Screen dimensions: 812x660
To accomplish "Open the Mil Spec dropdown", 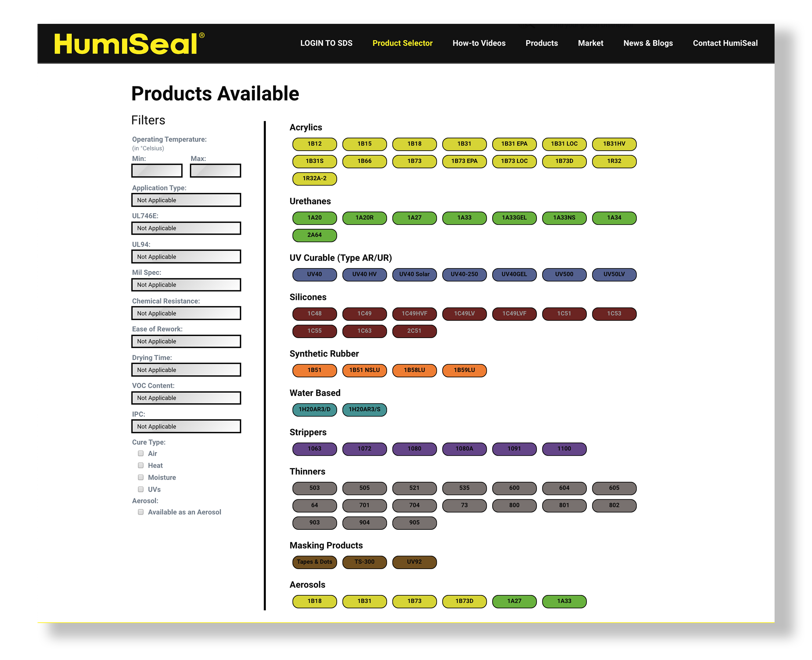I will click(186, 285).
